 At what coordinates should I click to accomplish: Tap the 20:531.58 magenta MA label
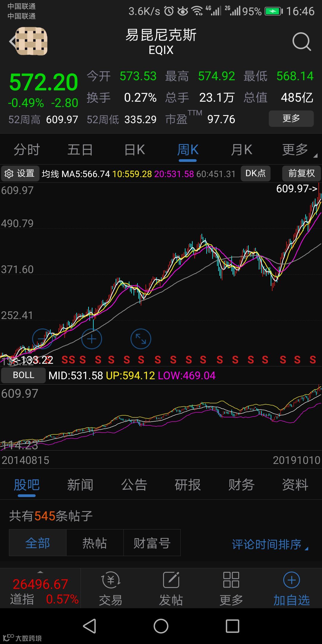coord(174,174)
